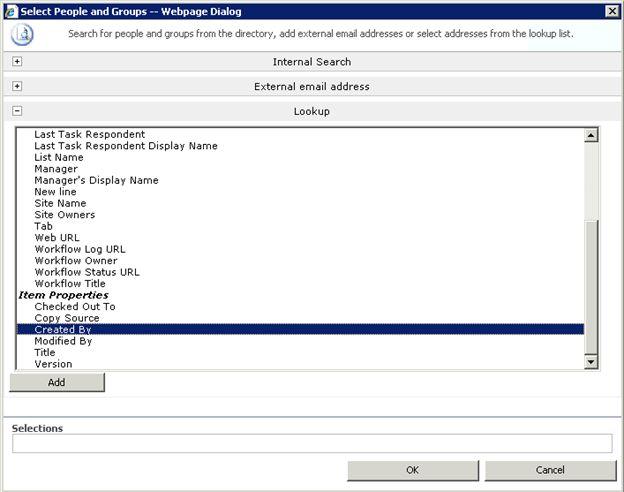Screen dimensions: 624x492
Task: Click the External email address header label
Action: pos(312,86)
